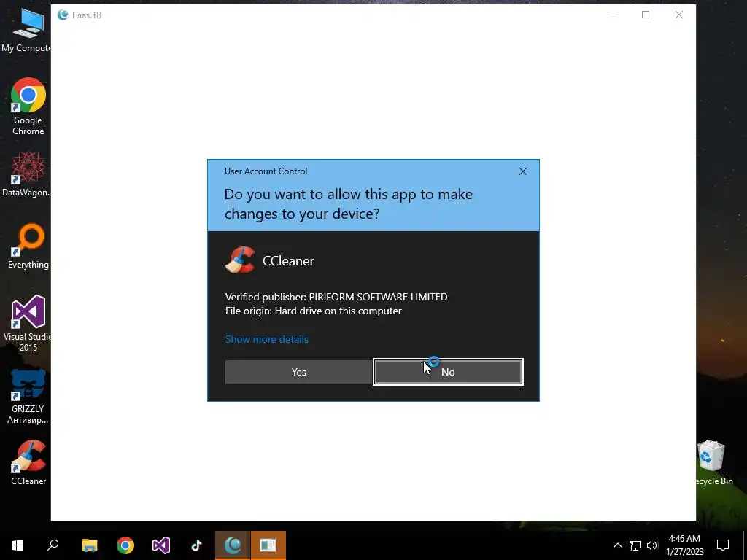Click the CCleaner icon in the UAC dialog
Image resolution: width=747 pixels, height=560 pixels.
pyautogui.click(x=240, y=260)
